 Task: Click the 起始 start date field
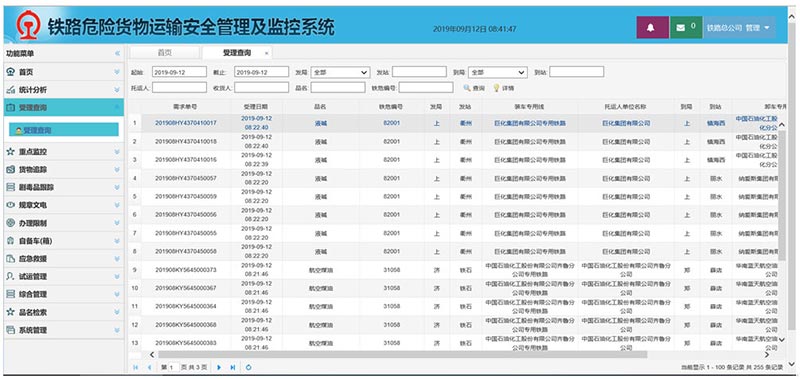pos(179,72)
